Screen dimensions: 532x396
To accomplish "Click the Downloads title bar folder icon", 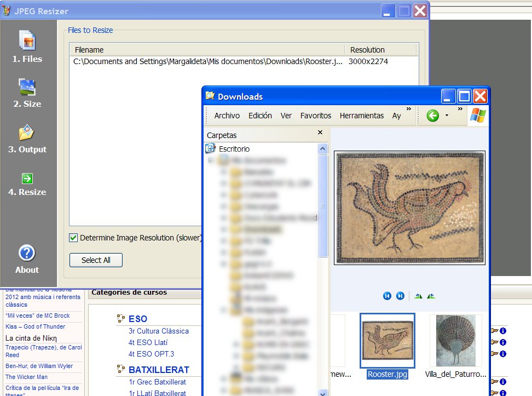I will click(x=210, y=96).
